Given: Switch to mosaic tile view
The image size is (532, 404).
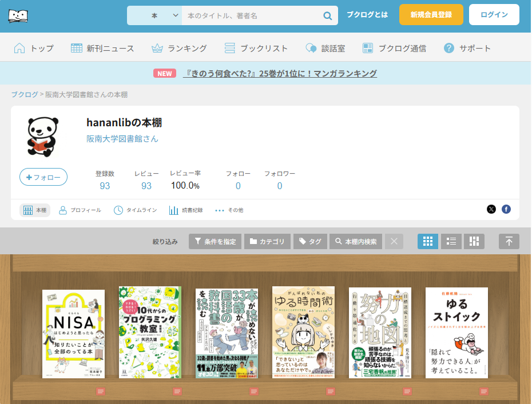Looking at the screenshot, I should [474, 241].
